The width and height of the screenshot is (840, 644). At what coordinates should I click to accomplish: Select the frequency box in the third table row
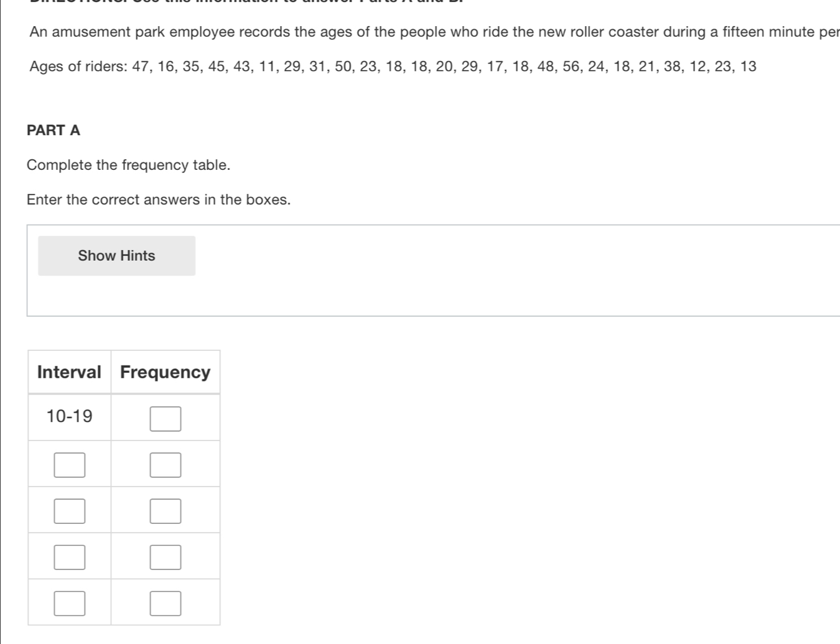click(166, 511)
